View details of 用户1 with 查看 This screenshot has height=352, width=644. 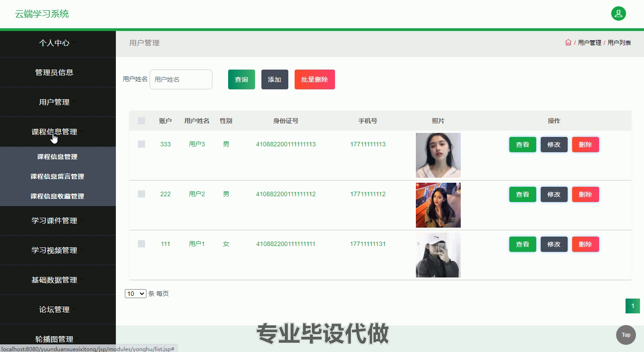[523, 244]
